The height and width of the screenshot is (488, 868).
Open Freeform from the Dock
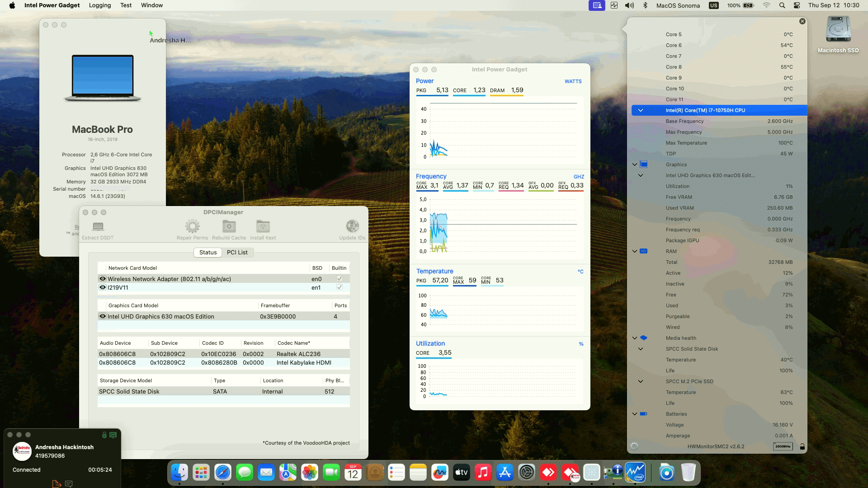440,473
